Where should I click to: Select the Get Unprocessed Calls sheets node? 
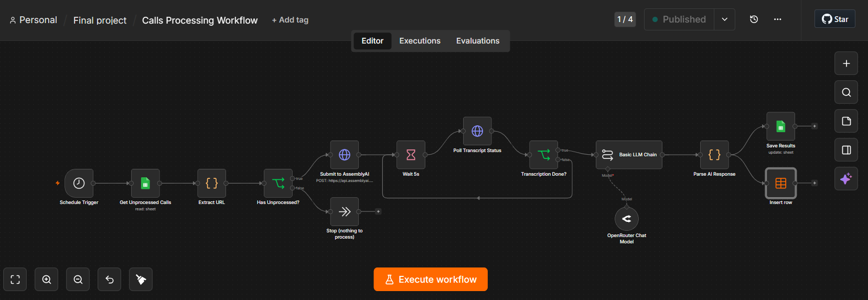click(x=145, y=183)
